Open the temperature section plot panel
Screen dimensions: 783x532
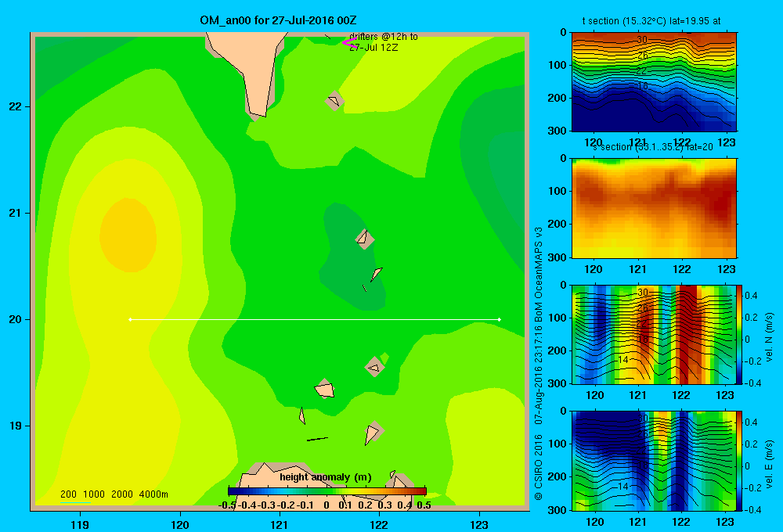(x=654, y=81)
